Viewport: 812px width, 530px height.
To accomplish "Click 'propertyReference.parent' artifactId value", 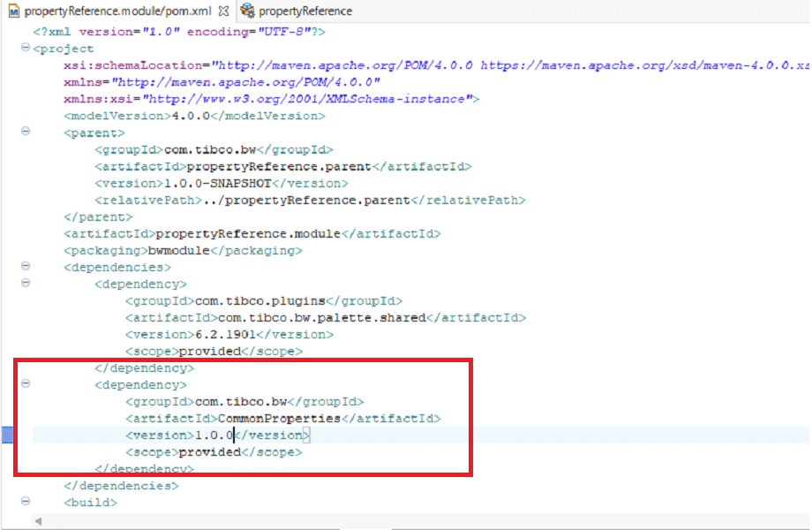I will 279,167.
